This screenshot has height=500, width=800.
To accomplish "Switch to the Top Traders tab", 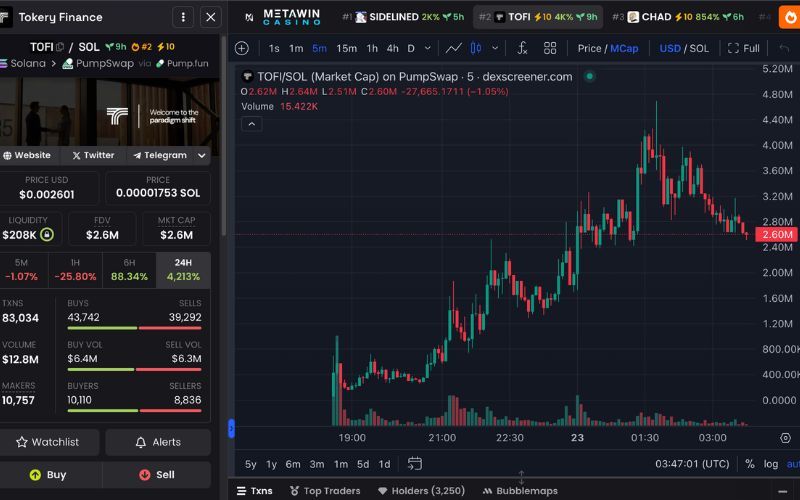I will 325,491.
